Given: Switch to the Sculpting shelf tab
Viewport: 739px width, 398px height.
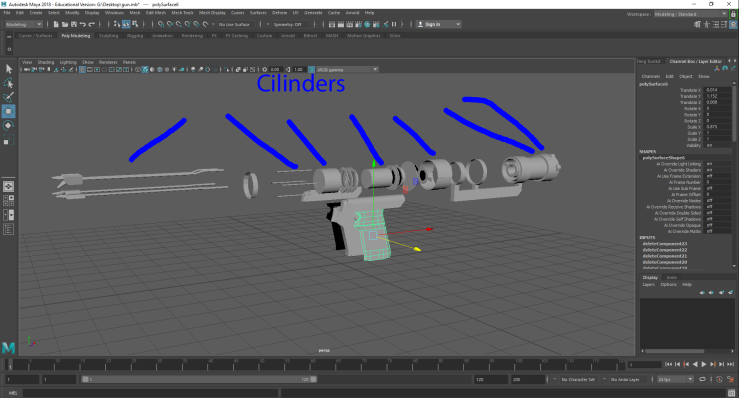Looking at the screenshot, I should 108,36.
